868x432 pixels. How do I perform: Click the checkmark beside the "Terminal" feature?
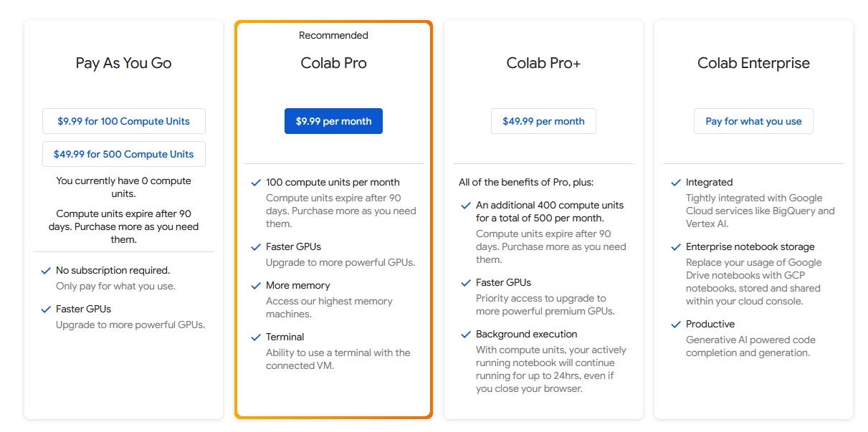(256, 337)
